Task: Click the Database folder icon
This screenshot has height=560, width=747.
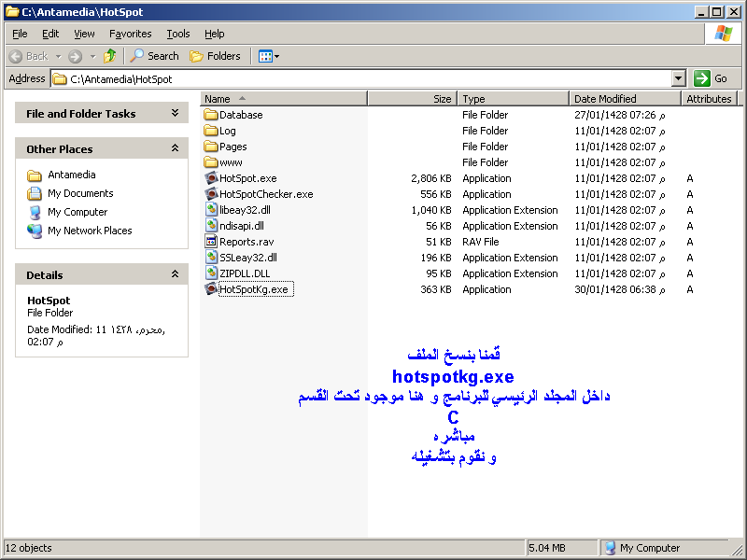Action: [211, 115]
